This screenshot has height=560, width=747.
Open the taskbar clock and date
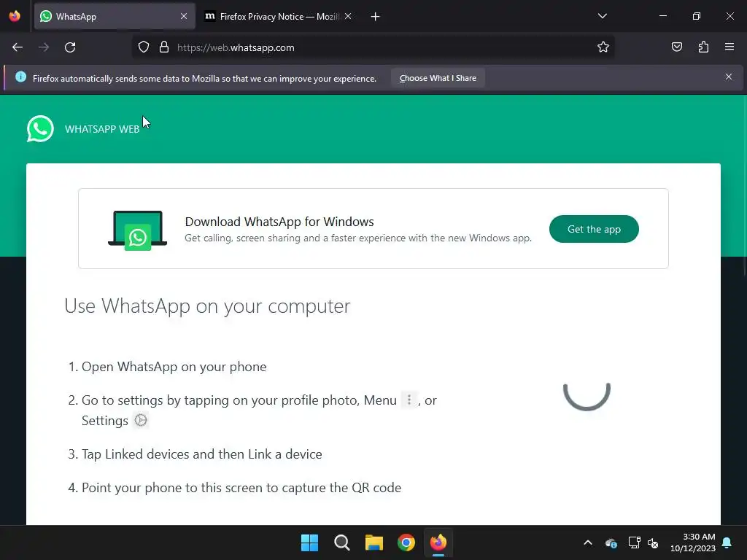tap(693, 542)
